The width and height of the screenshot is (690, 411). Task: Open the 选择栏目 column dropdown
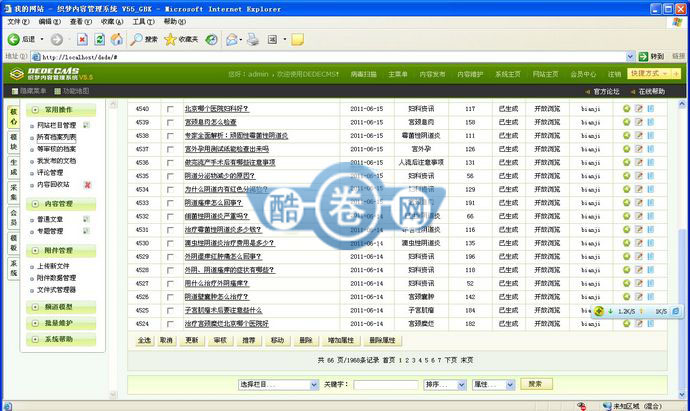[278, 385]
